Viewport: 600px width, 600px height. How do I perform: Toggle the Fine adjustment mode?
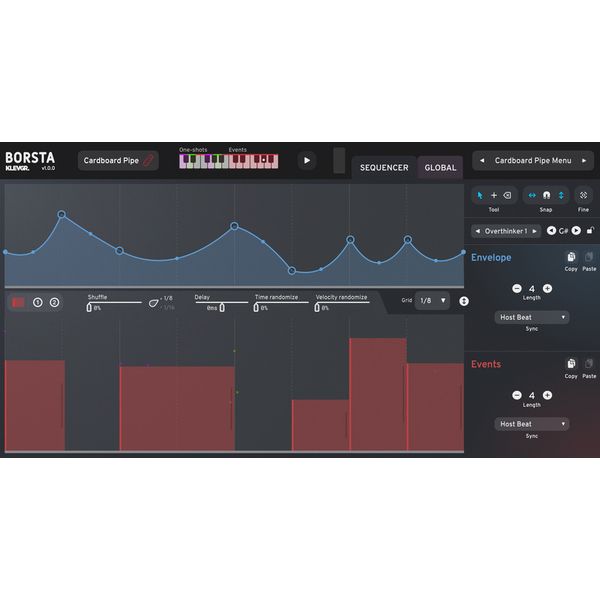click(x=584, y=195)
